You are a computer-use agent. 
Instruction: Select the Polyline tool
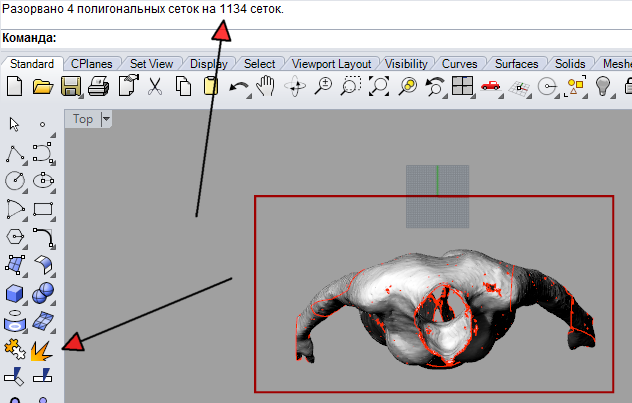15,154
